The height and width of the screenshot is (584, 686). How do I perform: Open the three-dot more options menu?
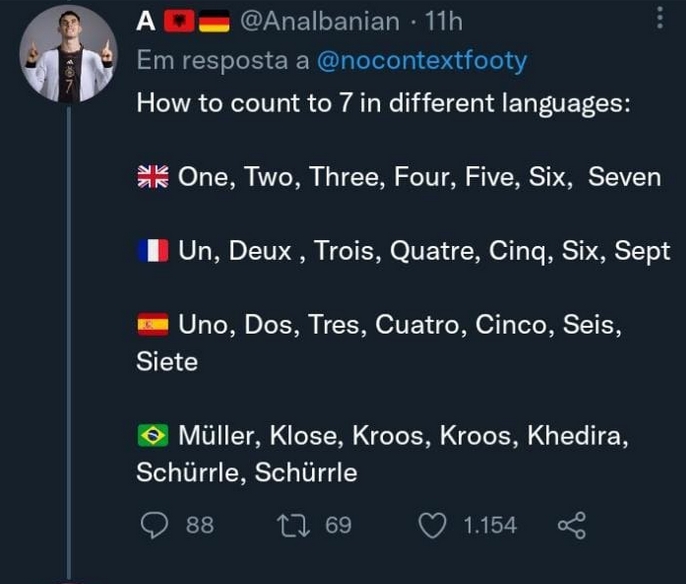(659, 19)
